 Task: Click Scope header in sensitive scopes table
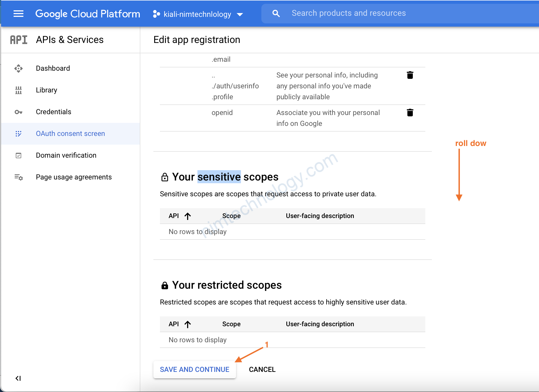[x=231, y=216]
